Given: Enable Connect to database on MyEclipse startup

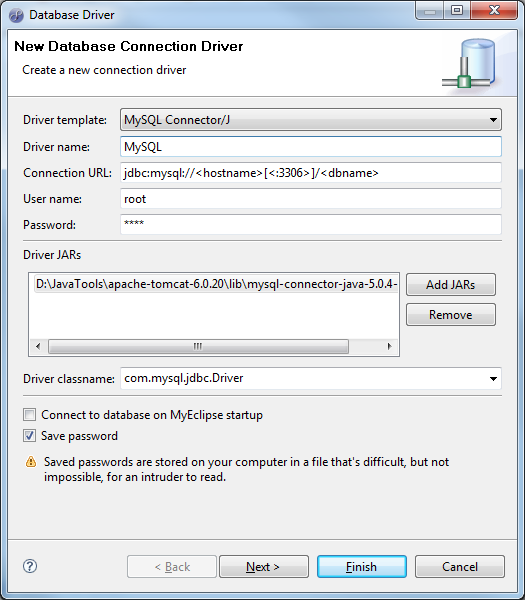Looking at the screenshot, I should pyautogui.click(x=29, y=415).
